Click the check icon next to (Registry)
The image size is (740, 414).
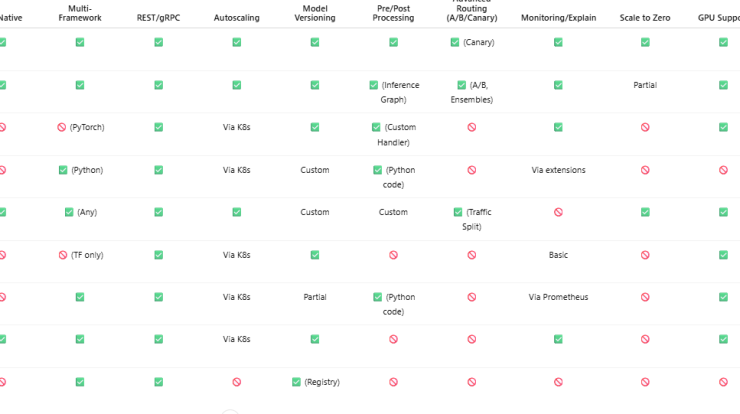[x=296, y=382]
